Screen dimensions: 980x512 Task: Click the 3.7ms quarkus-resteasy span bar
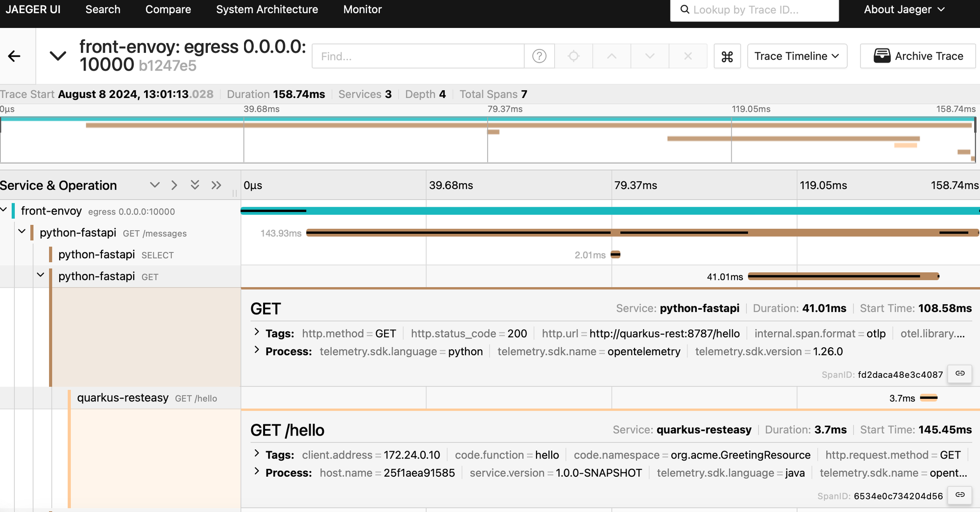929,398
